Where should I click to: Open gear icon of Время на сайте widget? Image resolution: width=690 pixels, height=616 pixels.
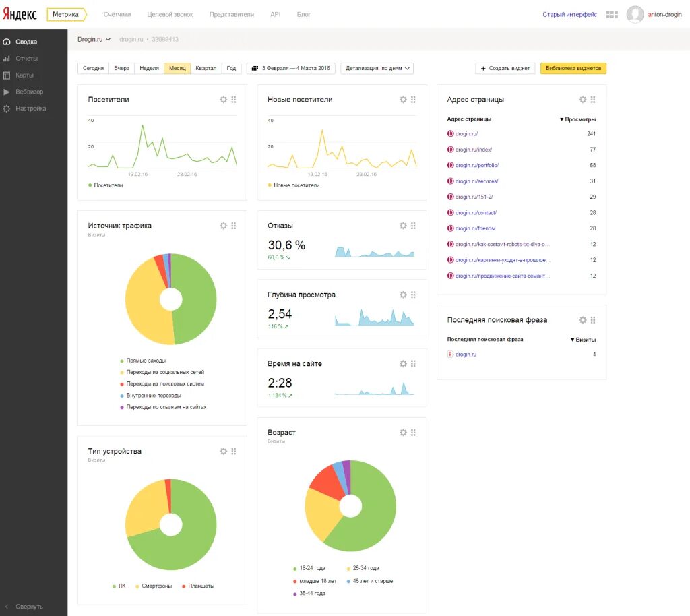(403, 363)
